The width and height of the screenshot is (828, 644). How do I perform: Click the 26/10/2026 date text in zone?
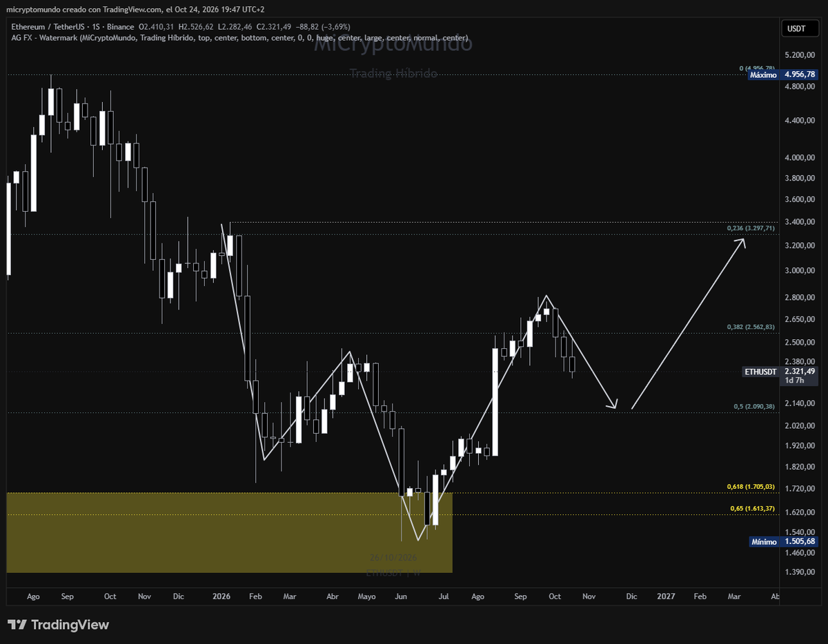coord(393,557)
